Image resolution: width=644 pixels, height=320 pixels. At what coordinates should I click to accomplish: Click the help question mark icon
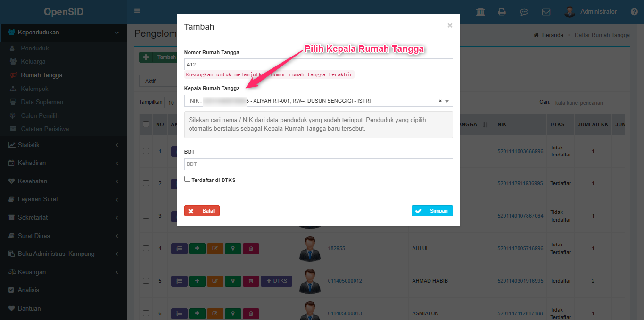[x=634, y=12]
